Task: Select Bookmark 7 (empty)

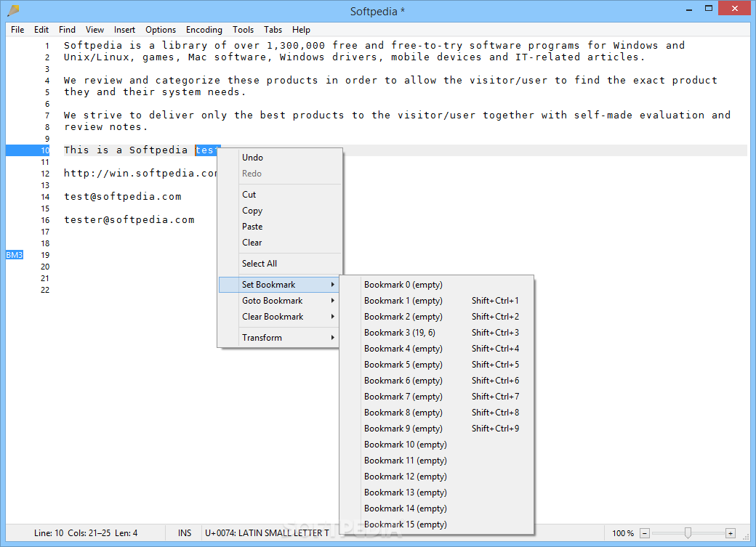Action: 437,397
